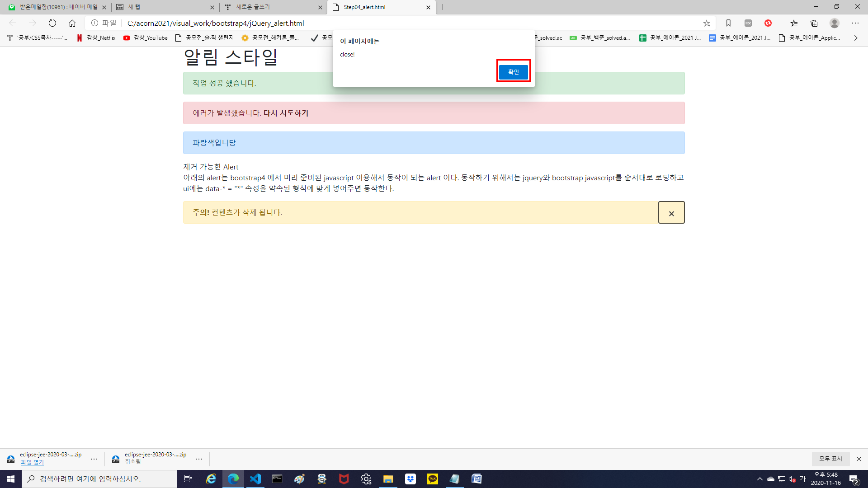868x488 pixels.
Task: Click the home icon in toolbar
Action: click(x=72, y=23)
